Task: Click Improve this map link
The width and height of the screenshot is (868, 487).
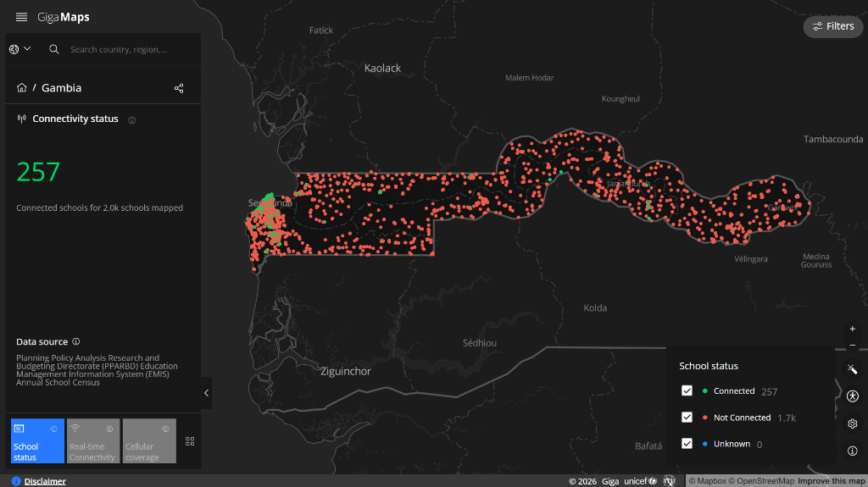Action: 832,481
